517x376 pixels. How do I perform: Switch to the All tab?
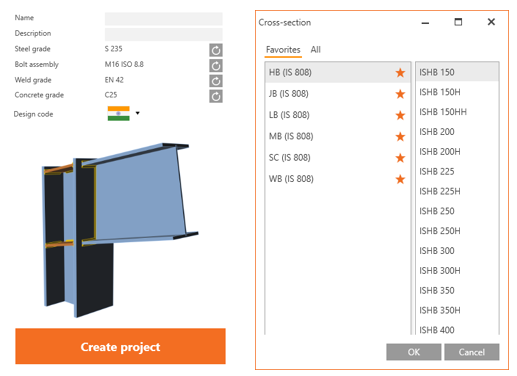[x=315, y=50]
